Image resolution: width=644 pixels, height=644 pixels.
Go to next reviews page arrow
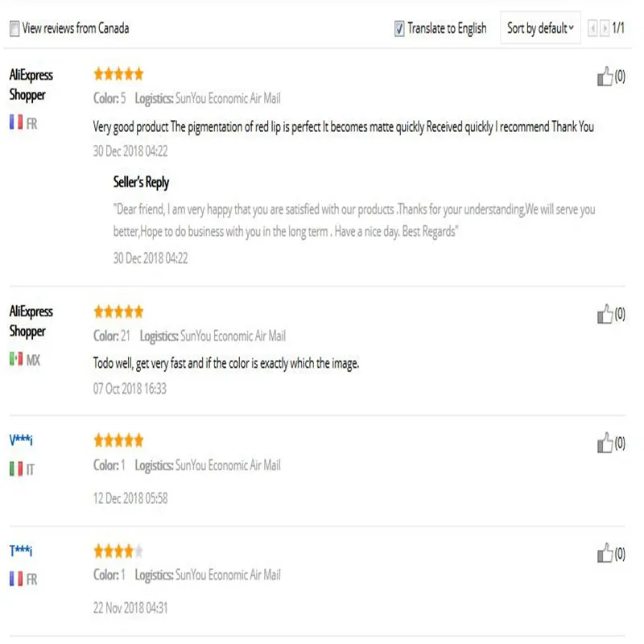605,28
